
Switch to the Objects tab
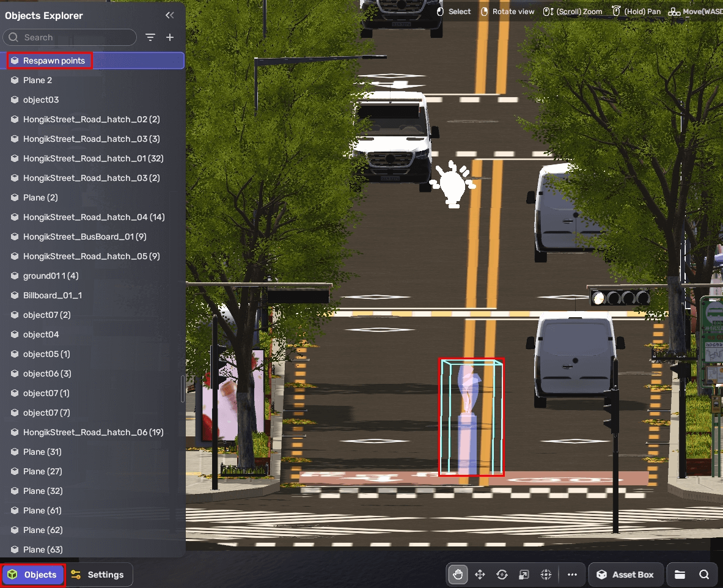click(33, 575)
